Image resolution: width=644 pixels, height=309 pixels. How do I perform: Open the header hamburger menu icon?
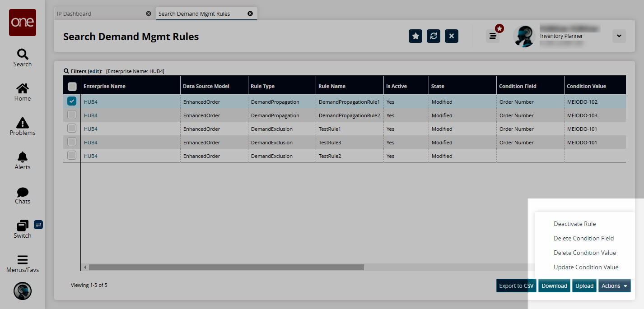coord(493,36)
